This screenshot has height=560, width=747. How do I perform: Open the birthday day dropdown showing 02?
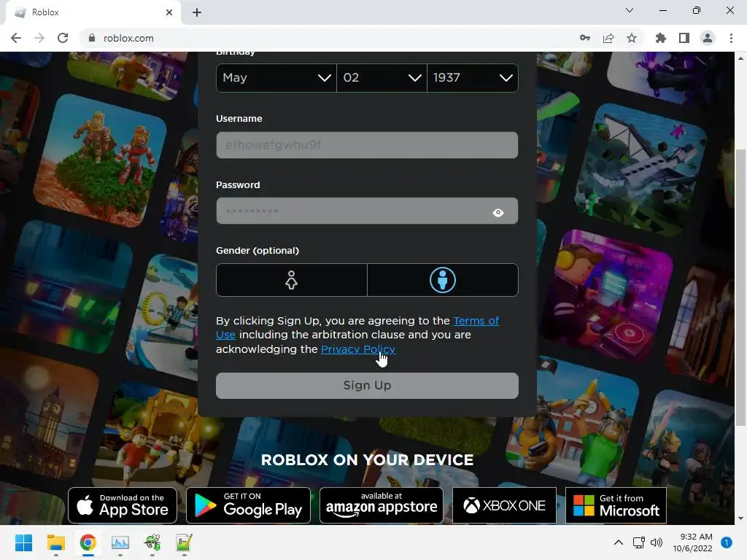click(x=382, y=77)
